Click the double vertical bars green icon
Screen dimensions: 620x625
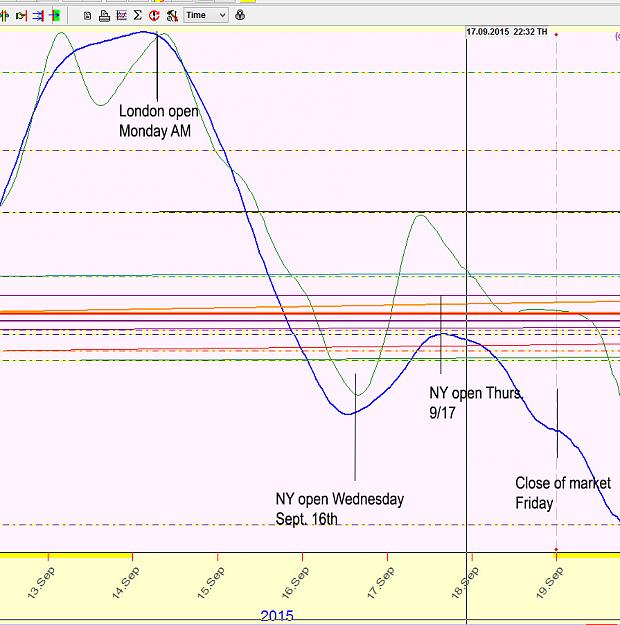4,16
